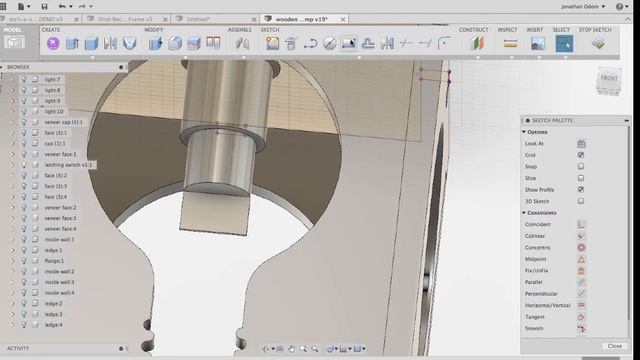Viewport: 640px width, 360px height.
Task: Expand the ledge:2 tree node
Action: [12, 303]
